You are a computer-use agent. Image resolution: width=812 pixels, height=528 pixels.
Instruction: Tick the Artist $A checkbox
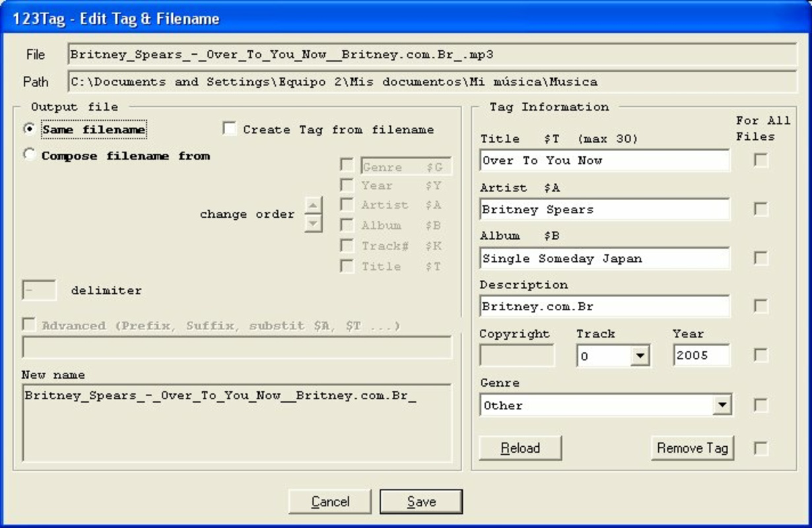coord(347,205)
